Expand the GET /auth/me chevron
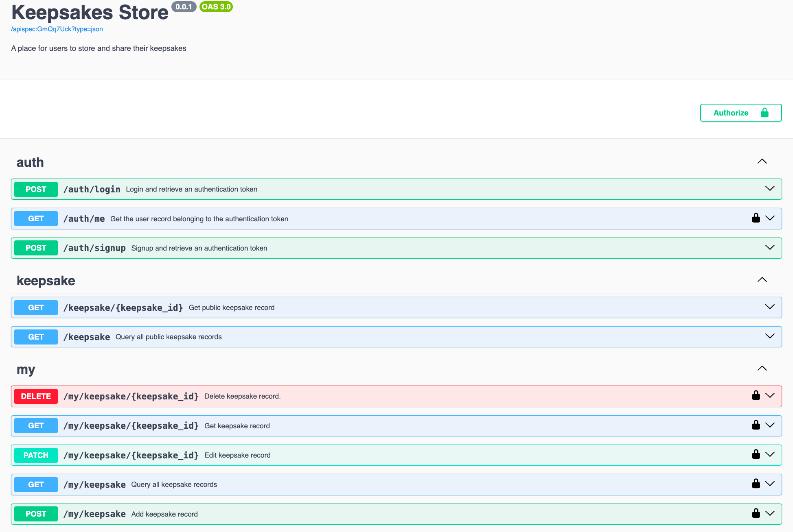Image resolution: width=793 pixels, height=532 pixels. pyautogui.click(x=770, y=218)
